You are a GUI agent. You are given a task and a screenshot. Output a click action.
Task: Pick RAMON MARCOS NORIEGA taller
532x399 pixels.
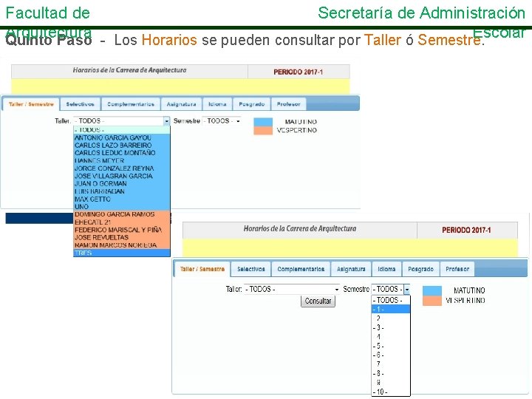(121, 245)
